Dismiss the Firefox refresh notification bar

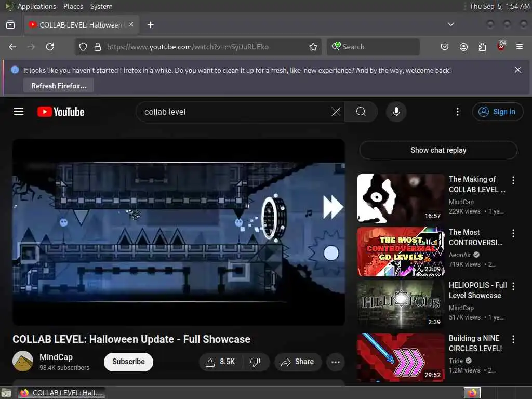click(518, 70)
